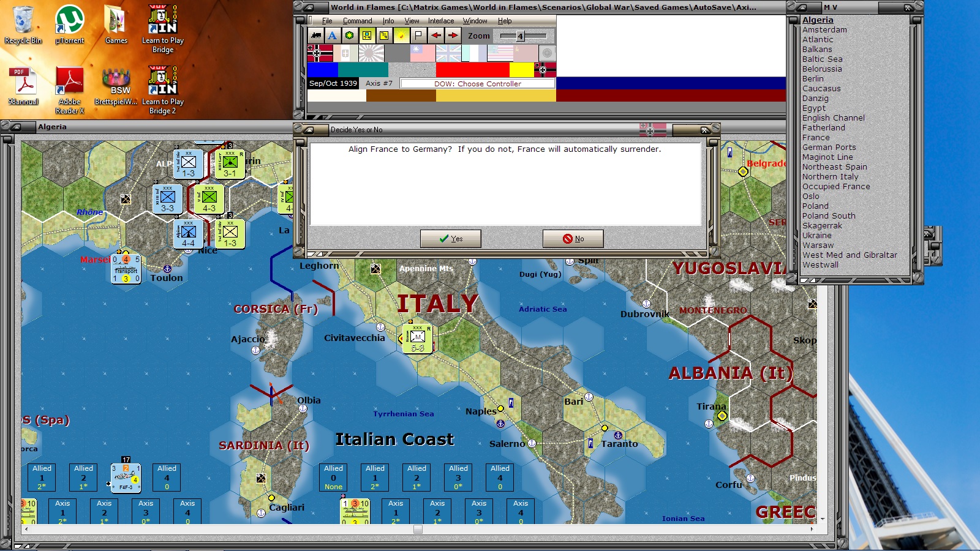
Task: Toggle the sun weather toolbar button
Action: click(401, 36)
